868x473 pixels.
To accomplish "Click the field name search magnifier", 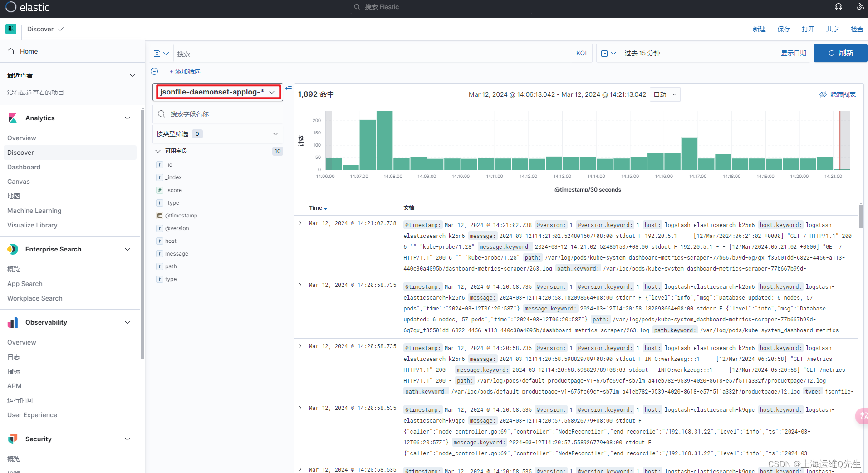I will pos(161,114).
